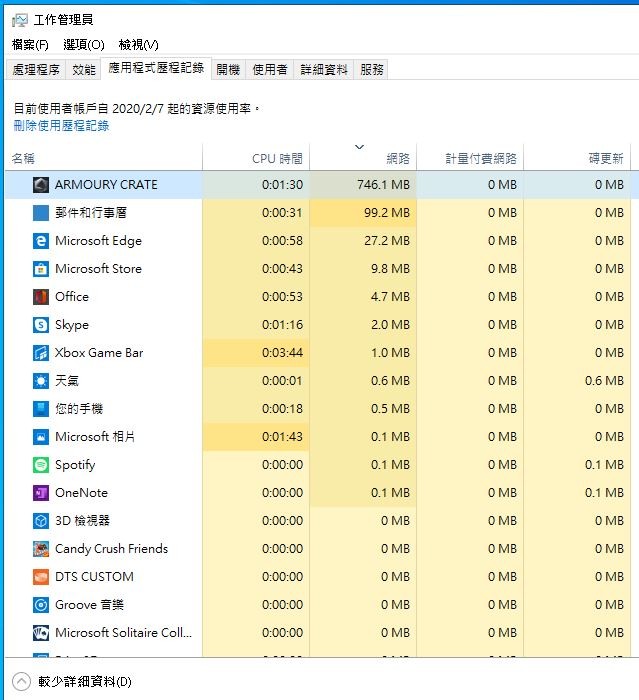The height and width of the screenshot is (700, 639).
Task: Click the 27.2 MB network value
Action: click(387, 241)
